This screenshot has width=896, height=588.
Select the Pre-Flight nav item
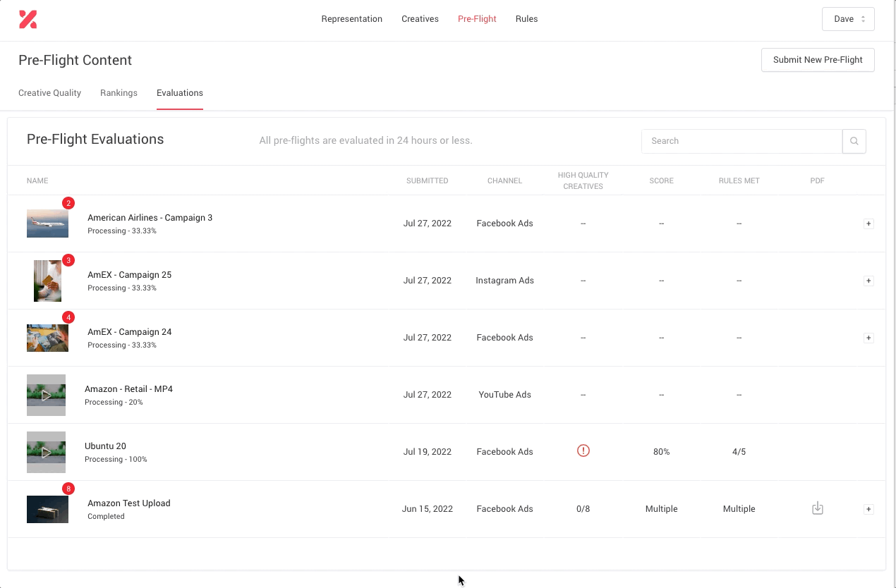pos(477,19)
